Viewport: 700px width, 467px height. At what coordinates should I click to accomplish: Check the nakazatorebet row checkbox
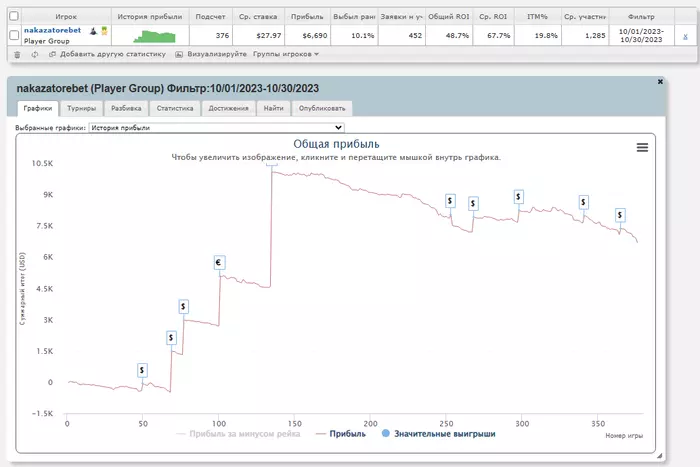click(x=14, y=35)
